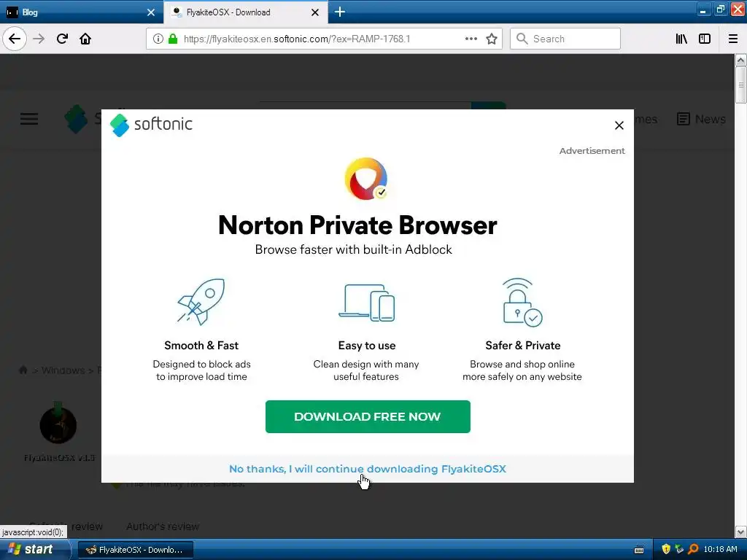Image resolution: width=747 pixels, height=560 pixels.
Task: Close the Blog tab
Action: point(150,12)
